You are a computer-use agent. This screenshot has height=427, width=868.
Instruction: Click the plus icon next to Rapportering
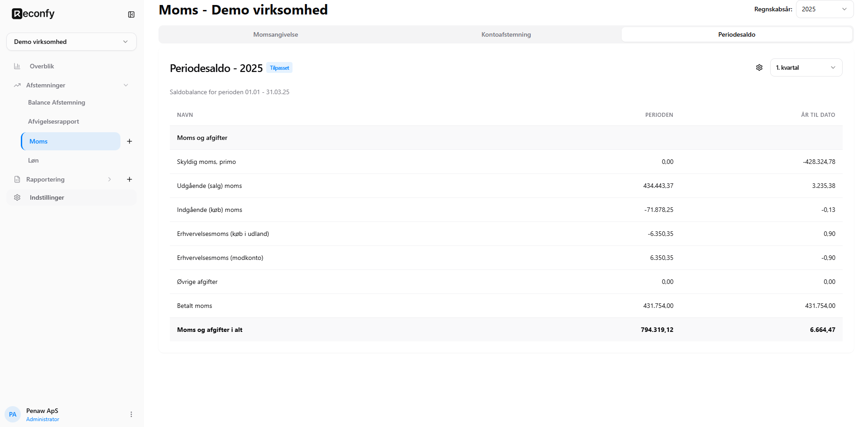click(129, 179)
